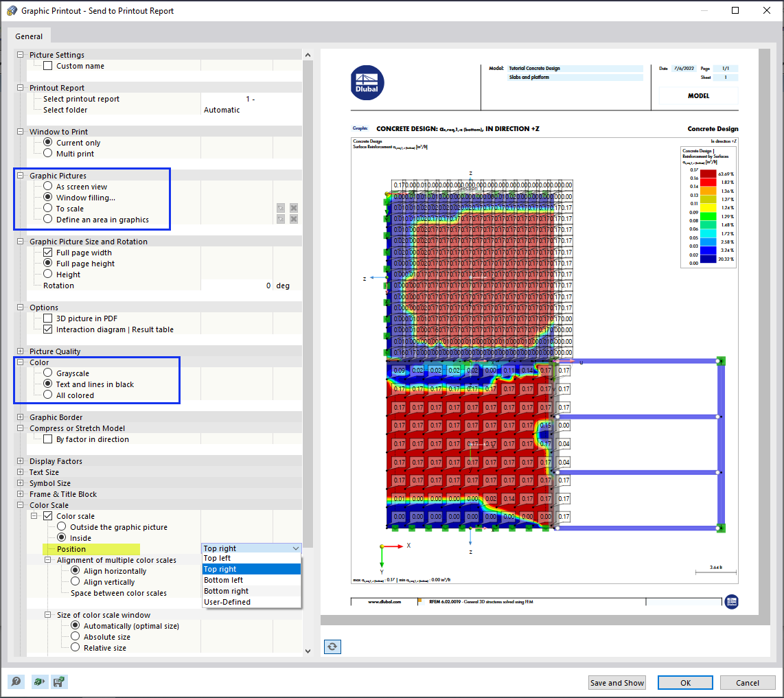784x698 pixels.
Task: Click the settings list scroll-up arrow
Action: tap(308, 54)
